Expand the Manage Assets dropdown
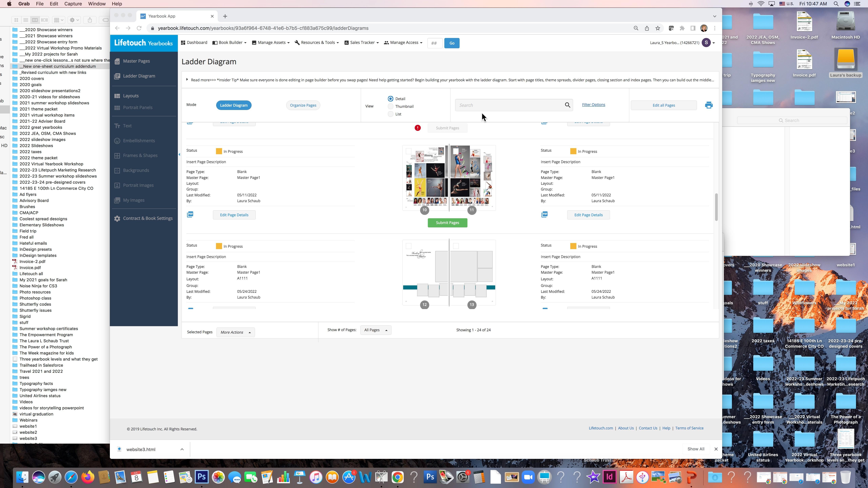Viewport: 868px width, 488px height. [271, 43]
